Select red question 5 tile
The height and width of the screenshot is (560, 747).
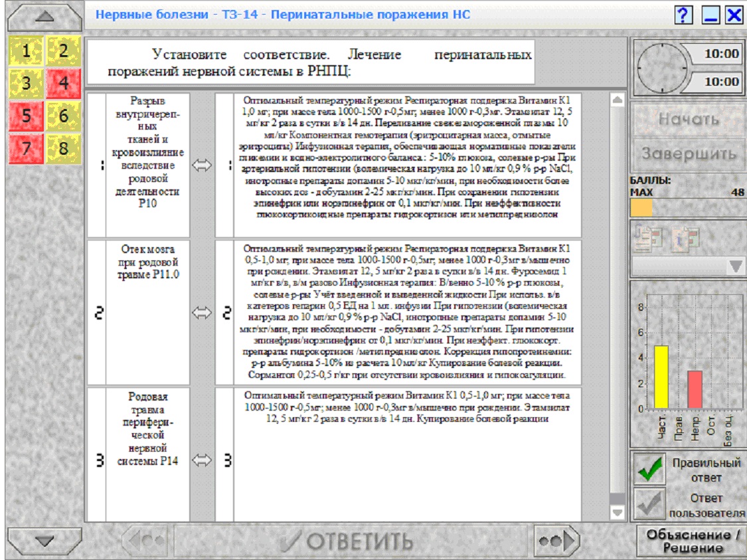pos(26,116)
